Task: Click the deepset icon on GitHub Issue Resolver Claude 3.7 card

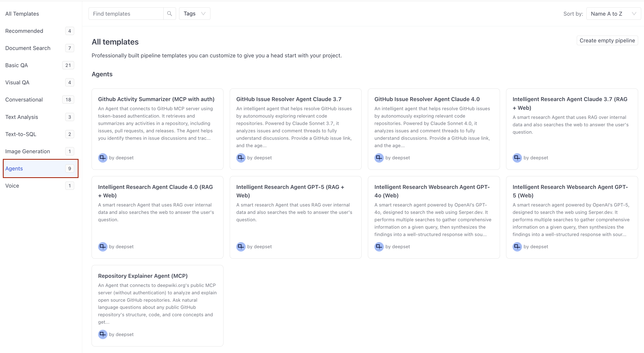Action: tap(241, 158)
